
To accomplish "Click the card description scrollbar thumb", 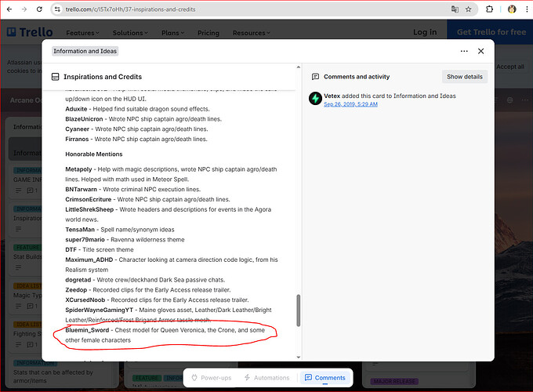I will pyautogui.click(x=297, y=310).
